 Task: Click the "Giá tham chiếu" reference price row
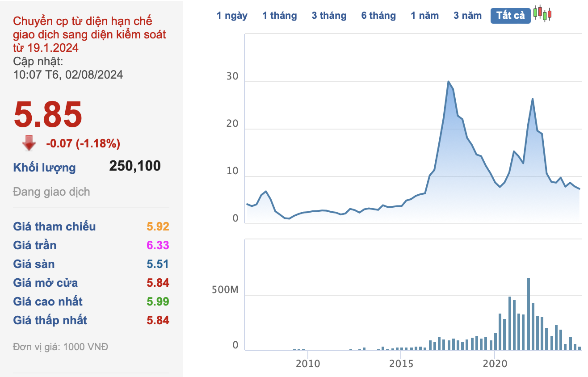click(x=54, y=226)
